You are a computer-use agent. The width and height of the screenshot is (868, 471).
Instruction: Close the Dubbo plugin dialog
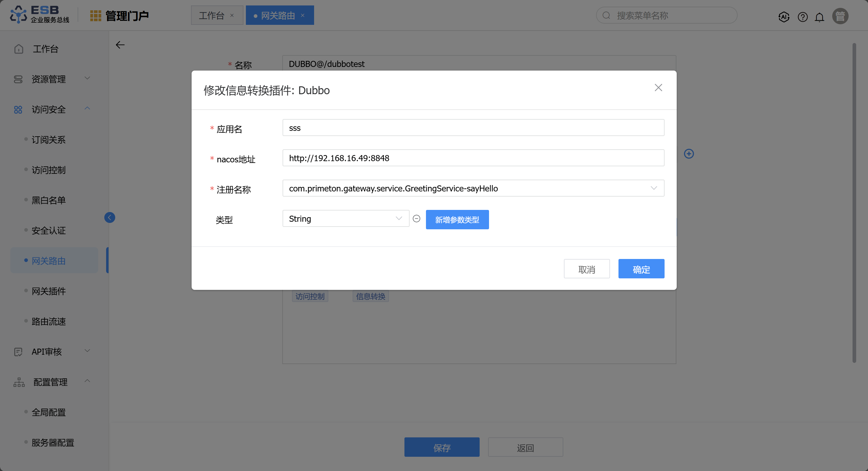click(x=658, y=88)
